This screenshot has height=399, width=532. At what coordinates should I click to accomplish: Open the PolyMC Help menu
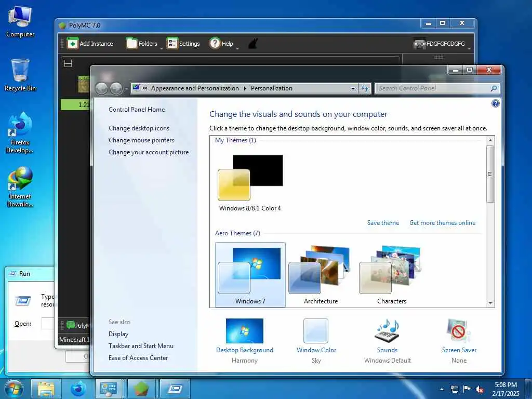coord(221,44)
